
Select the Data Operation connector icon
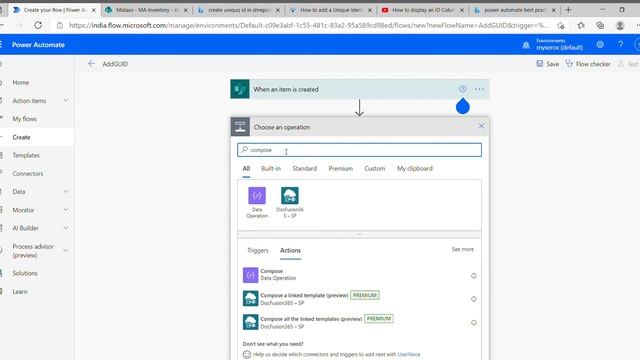coord(257,196)
